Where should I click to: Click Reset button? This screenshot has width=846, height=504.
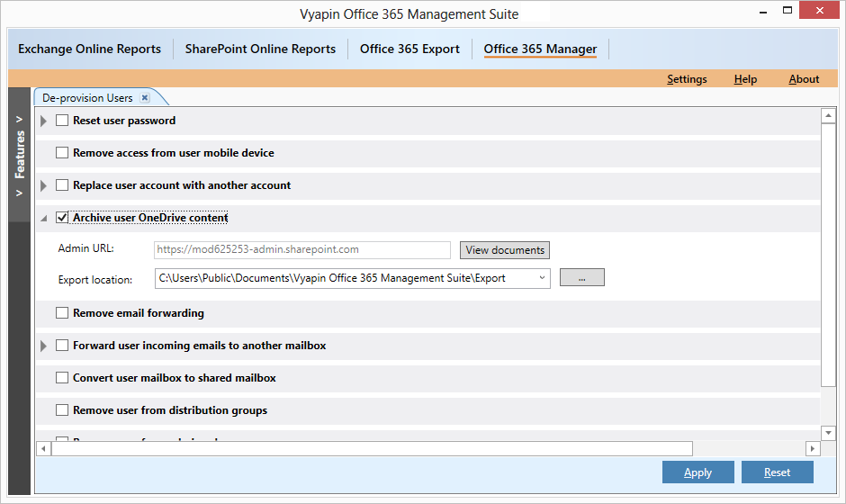point(777,472)
